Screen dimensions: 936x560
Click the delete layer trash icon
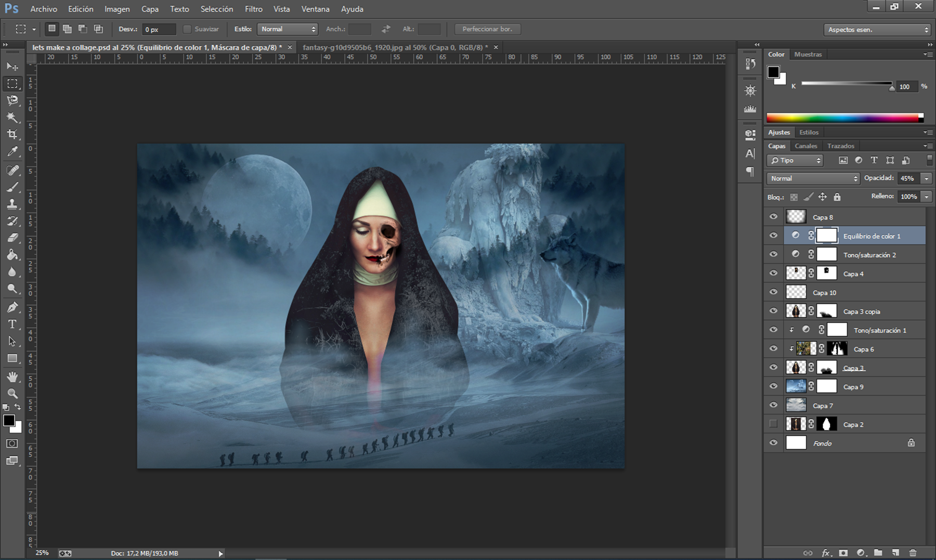tap(913, 553)
